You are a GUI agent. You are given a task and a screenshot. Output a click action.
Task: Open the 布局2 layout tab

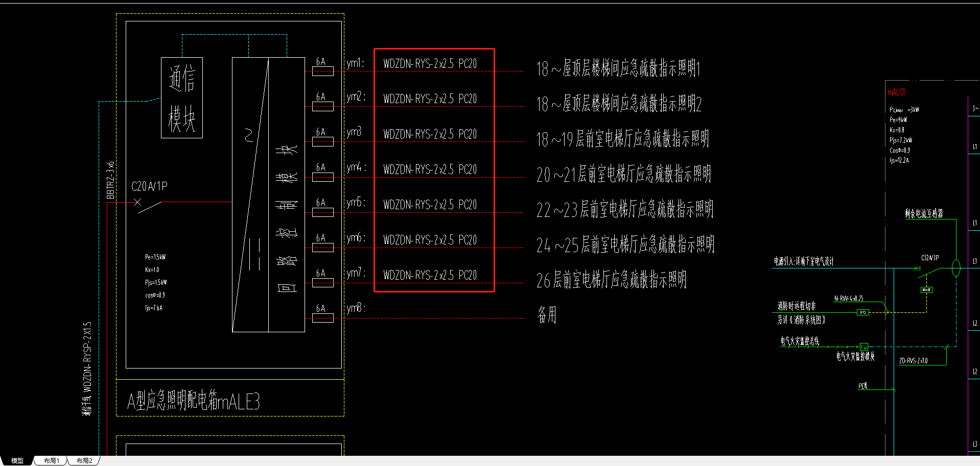tap(84, 460)
